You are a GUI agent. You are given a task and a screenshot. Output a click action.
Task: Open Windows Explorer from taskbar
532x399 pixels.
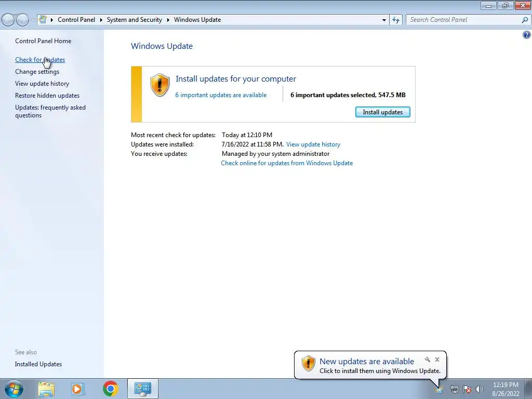tap(46, 389)
